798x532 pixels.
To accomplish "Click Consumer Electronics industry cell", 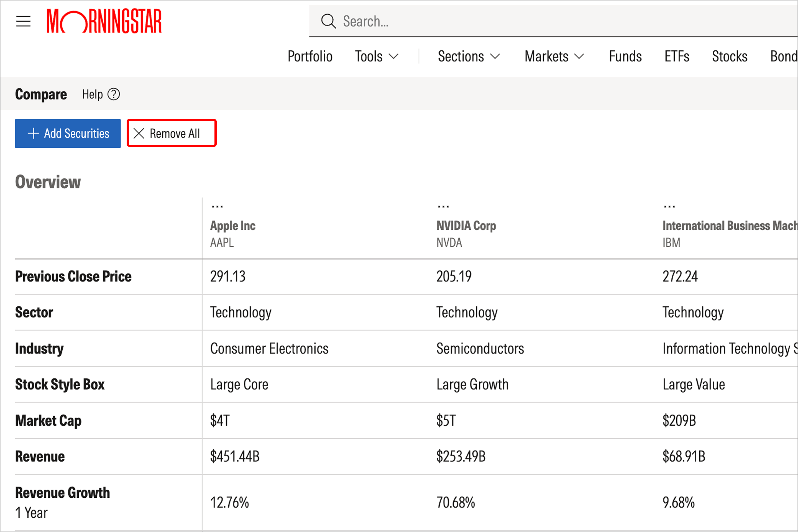I will (x=269, y=349).
